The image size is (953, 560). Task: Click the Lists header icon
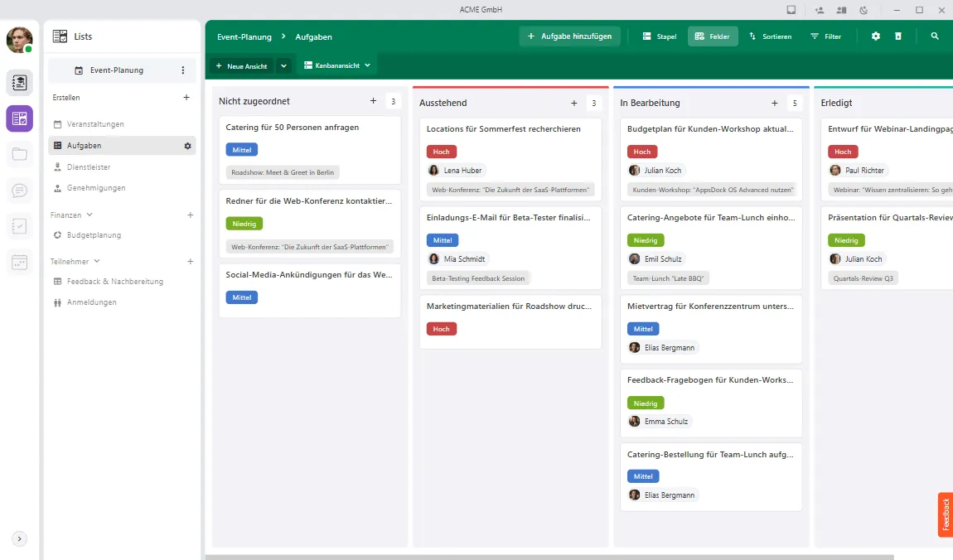60,36
